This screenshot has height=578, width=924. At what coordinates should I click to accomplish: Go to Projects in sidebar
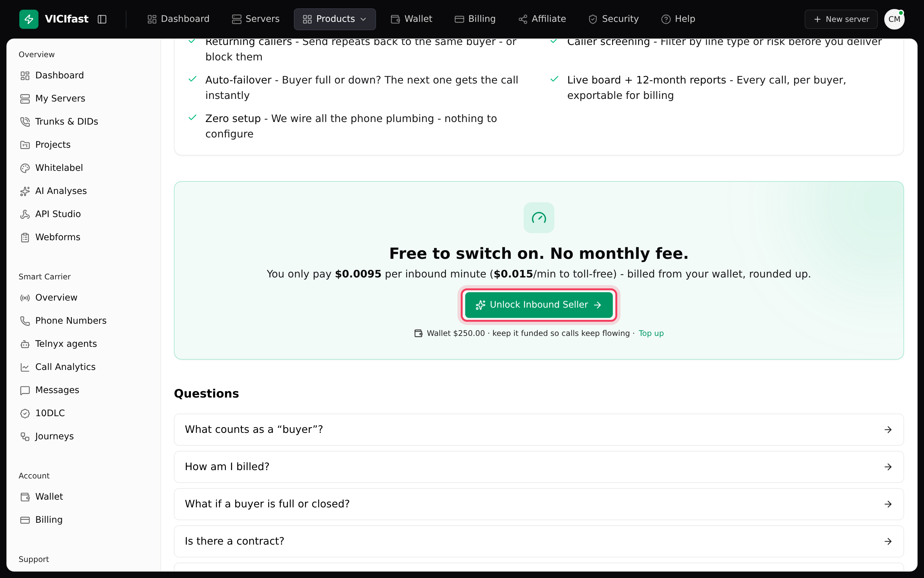pos(46,144)
